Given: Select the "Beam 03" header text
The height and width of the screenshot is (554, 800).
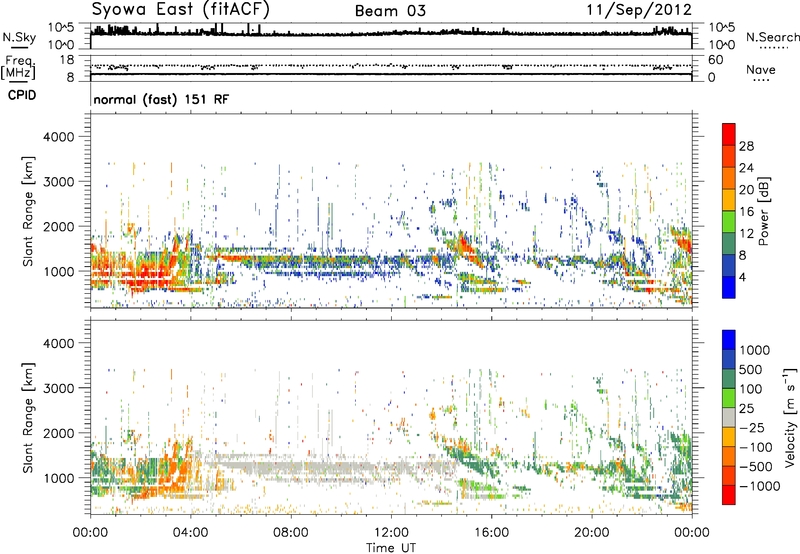Looking at the screenshot, I should pos(390,11).
